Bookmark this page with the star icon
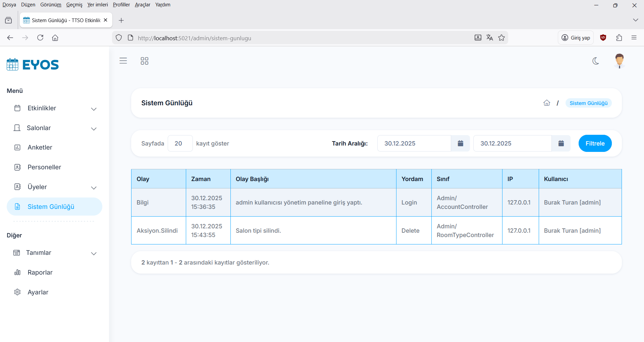The height and width of the screenshot is (342, 644). (x=501, y=38)
